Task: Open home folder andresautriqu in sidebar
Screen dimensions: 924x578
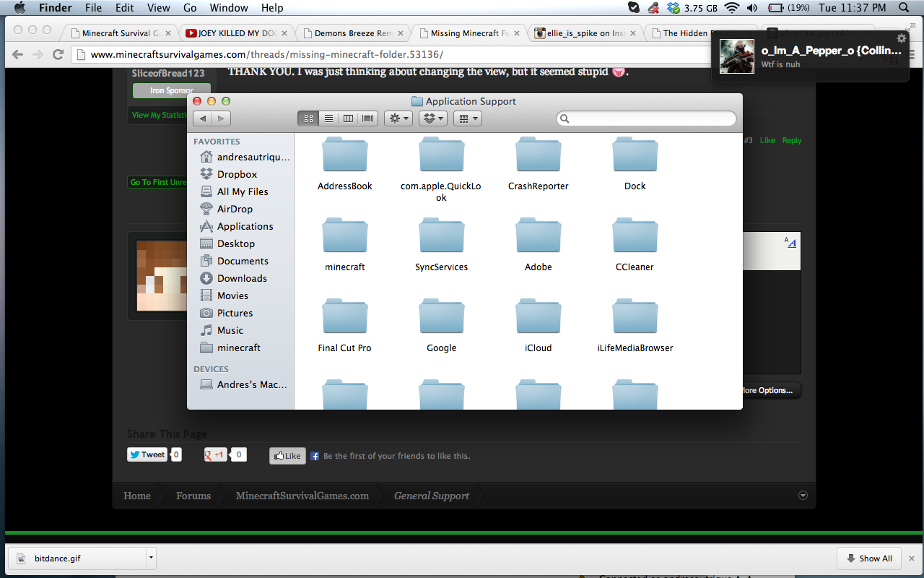Action: pyautogui.click(x=244, y=157)
